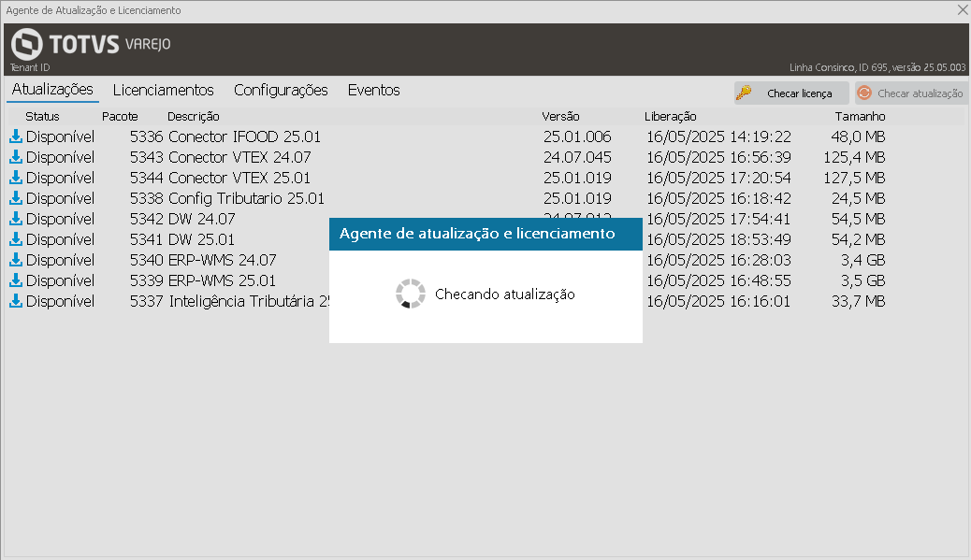
Task: Sort by the Pacote column header
Action: coord(120,116)
